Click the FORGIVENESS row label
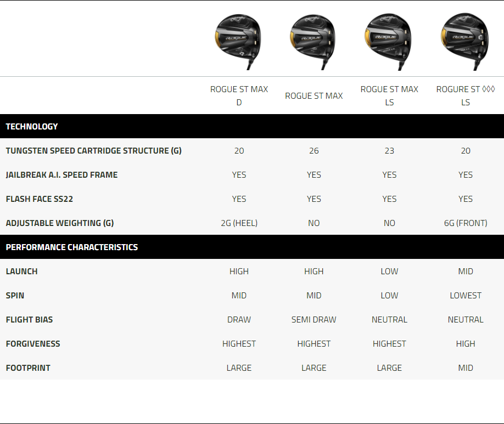 (33, 344)
